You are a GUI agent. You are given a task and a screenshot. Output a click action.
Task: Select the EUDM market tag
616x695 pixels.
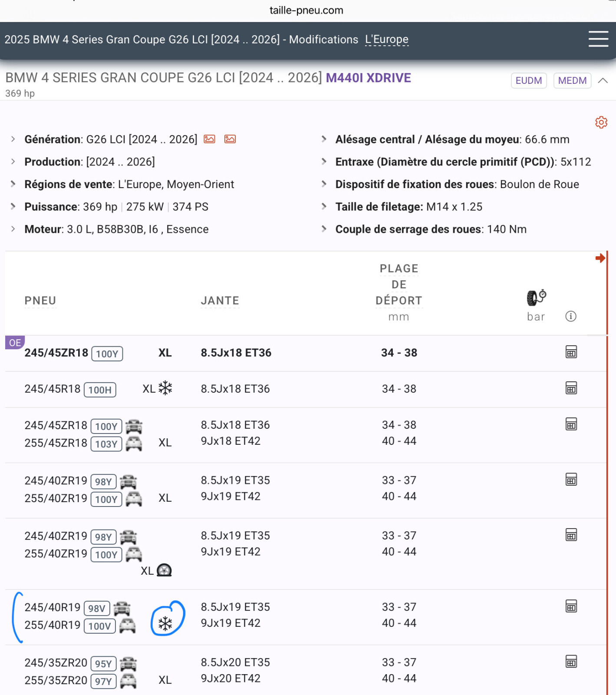[529, 80]
